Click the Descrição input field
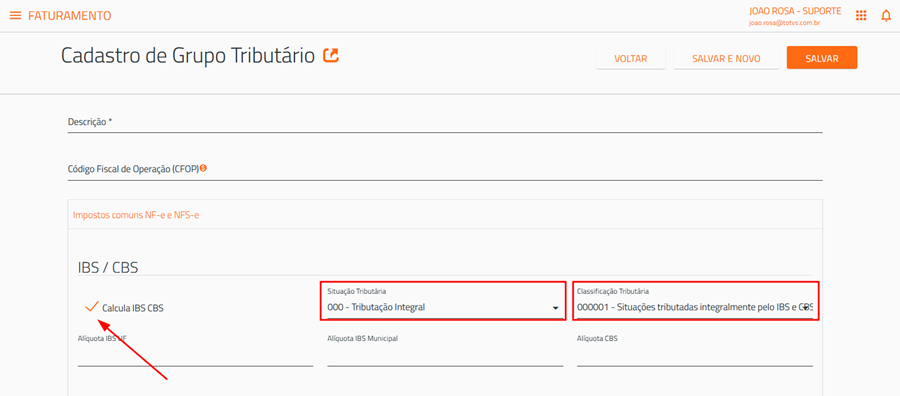 (x=445, y=122)
